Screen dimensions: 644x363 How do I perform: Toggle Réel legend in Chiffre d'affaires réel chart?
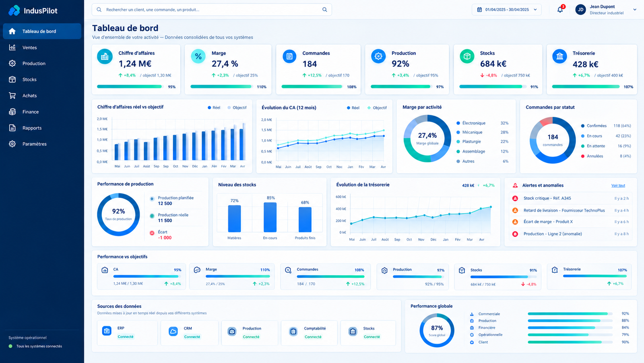[x=214, y=108]
